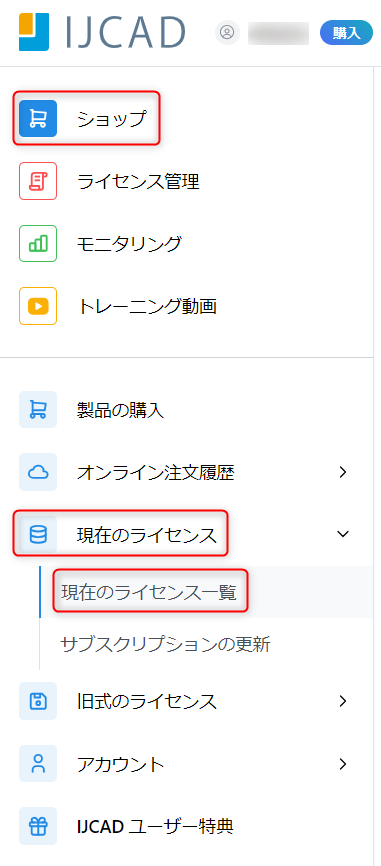This screenshot has width=381, height=866.
Task: Expand オンライン注文履歴 chevron arrow
Action: click(343, 472)
